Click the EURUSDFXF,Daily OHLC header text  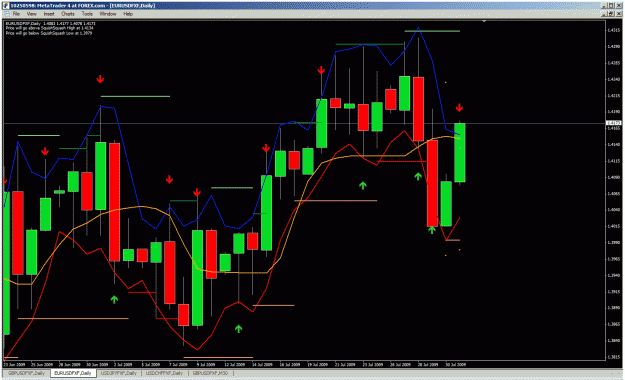(x=50, y=24)
